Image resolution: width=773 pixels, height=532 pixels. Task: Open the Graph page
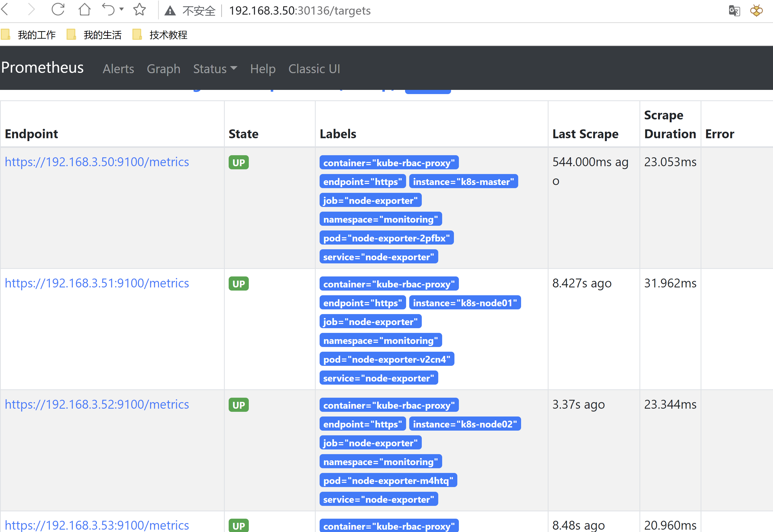point(163,69)
